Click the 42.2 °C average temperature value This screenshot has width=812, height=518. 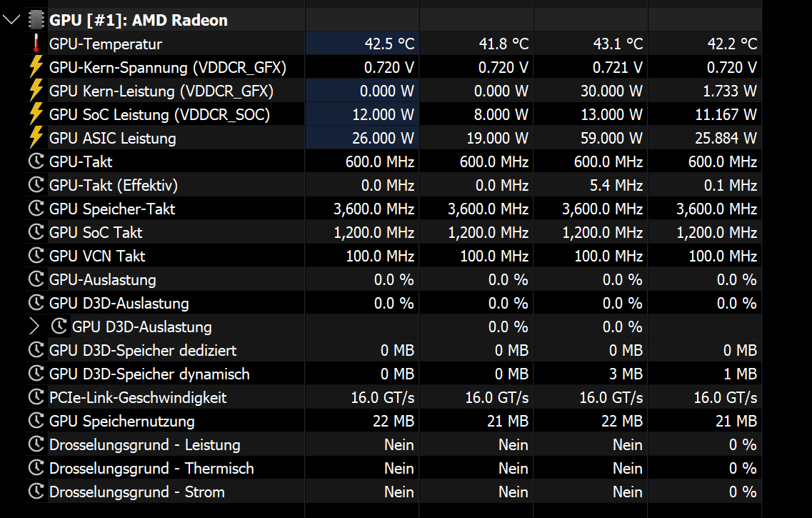[x=732, y=44]
